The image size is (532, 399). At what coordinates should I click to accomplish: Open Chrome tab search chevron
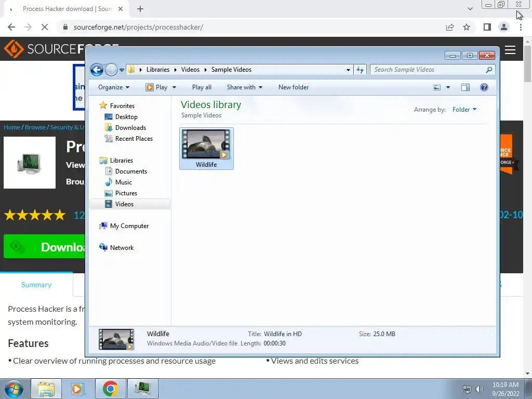click(470, 9)
